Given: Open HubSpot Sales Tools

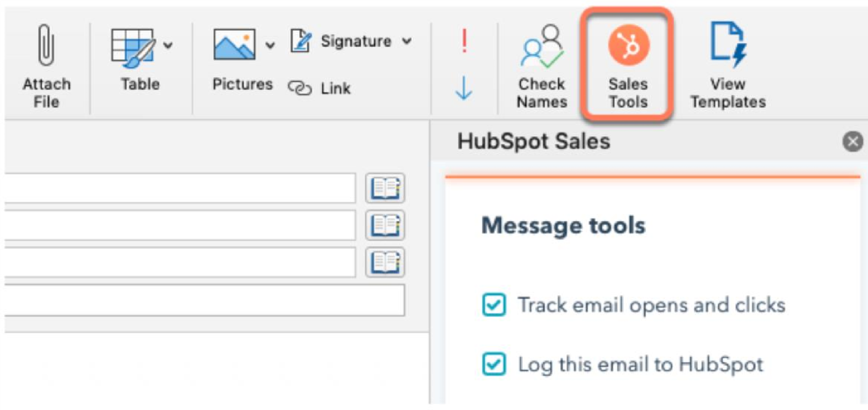Looking at the screenshot, I should pos(628,65).
